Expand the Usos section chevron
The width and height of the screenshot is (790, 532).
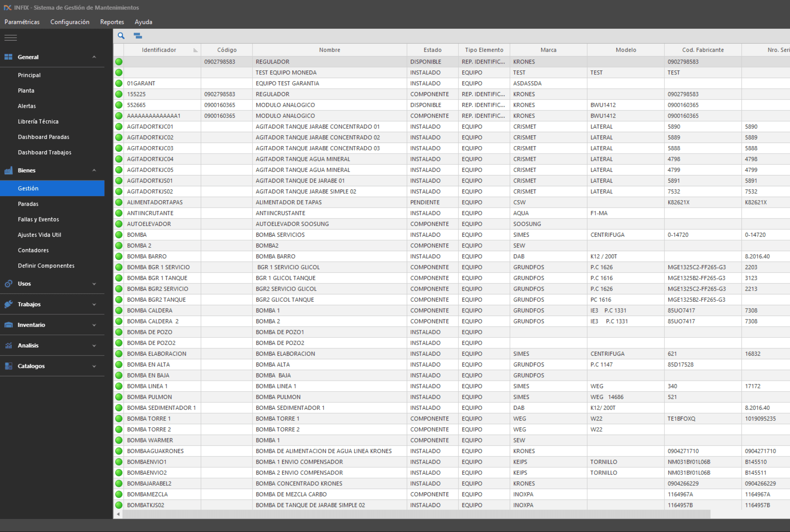(94, 284)
